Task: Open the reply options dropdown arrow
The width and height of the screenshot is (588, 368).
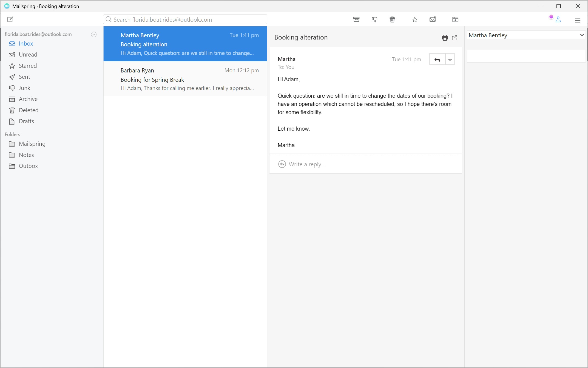Action: pos(450,59)
